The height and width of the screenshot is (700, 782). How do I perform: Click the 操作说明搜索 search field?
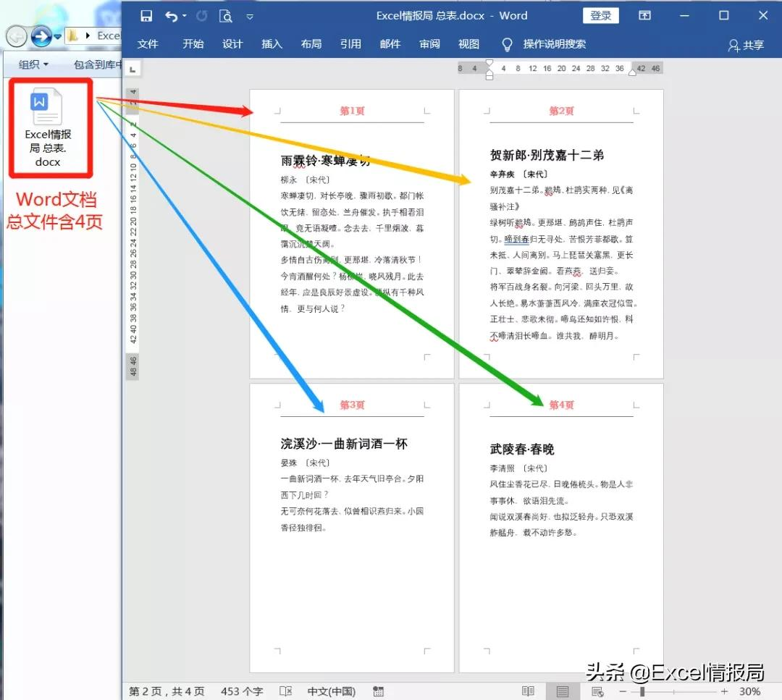555,44
